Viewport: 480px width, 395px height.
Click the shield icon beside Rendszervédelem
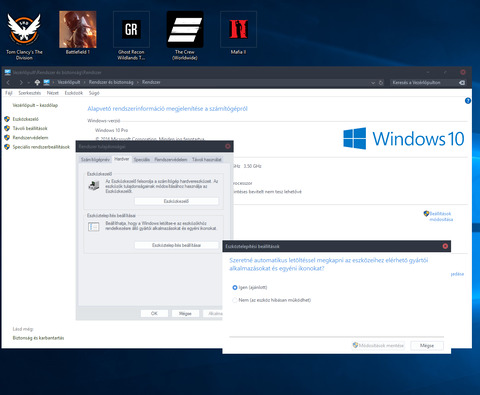pos(7,137)
